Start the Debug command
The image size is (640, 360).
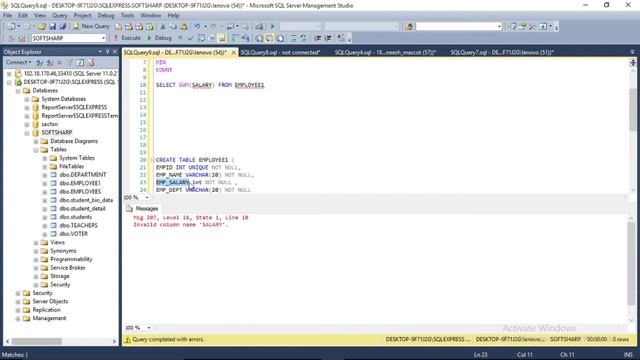[x=159, y=38]
